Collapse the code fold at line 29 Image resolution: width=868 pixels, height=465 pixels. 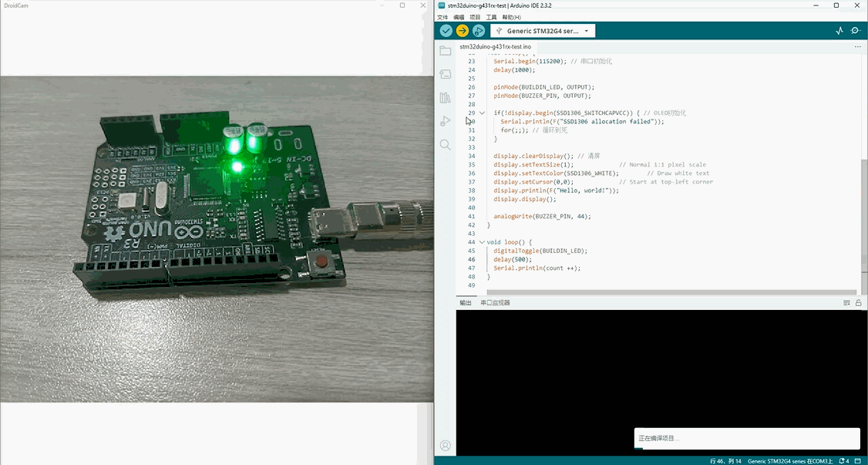(483, 113)
